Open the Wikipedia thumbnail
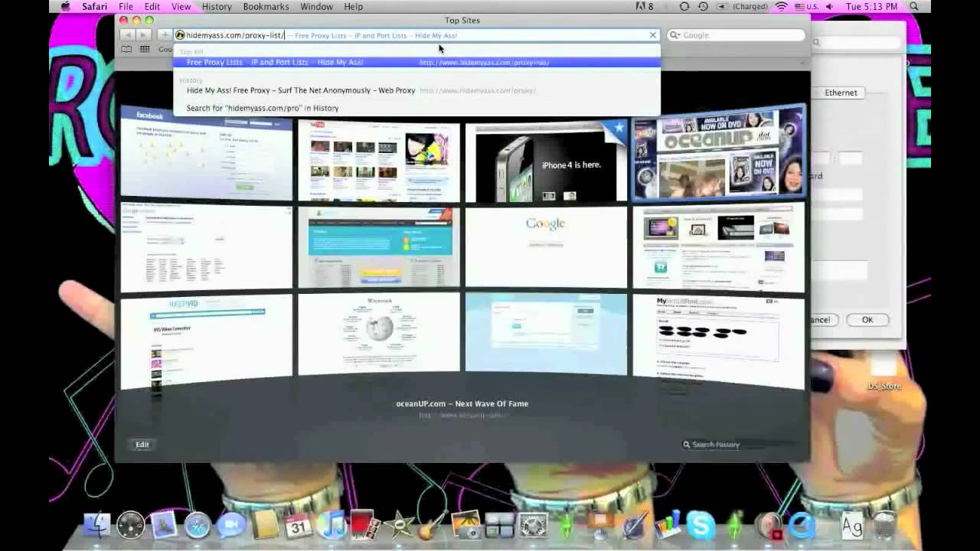This screenshot has height=551, width=980. (379, 334)
